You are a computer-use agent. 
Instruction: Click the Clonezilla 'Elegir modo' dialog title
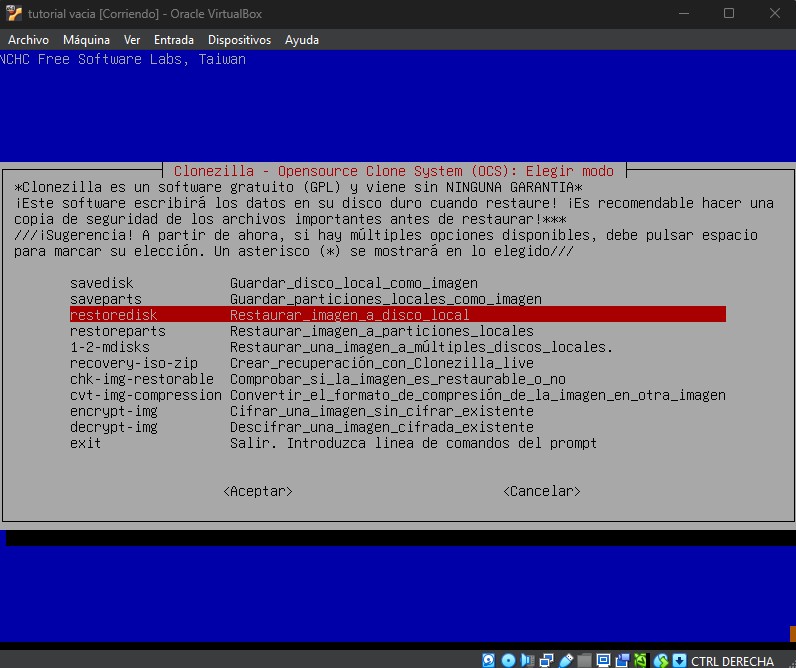tap(394, 171)
